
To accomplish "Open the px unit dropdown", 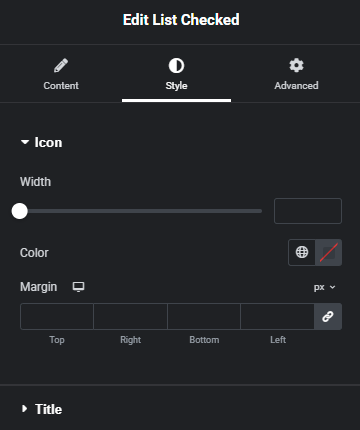I will click(324, 287).
